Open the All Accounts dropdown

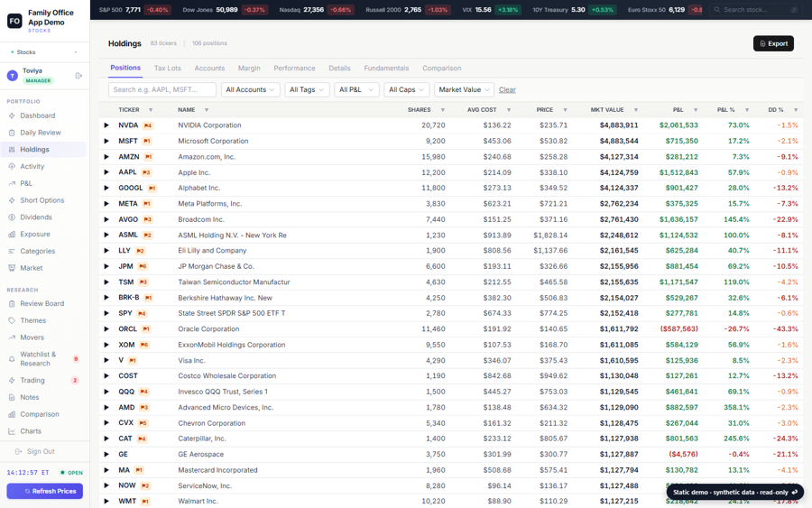251,89
